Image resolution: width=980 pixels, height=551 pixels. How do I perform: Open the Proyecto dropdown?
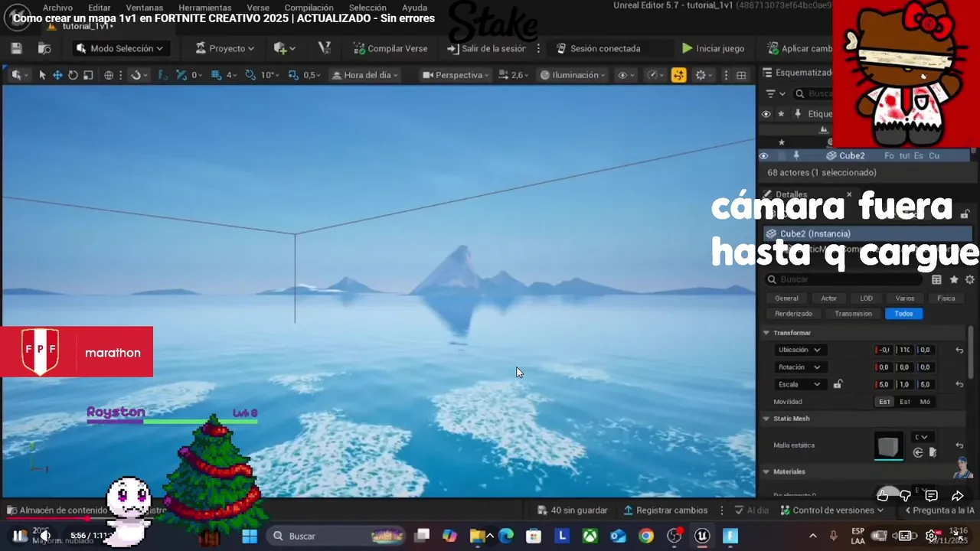tap(224, 48)
